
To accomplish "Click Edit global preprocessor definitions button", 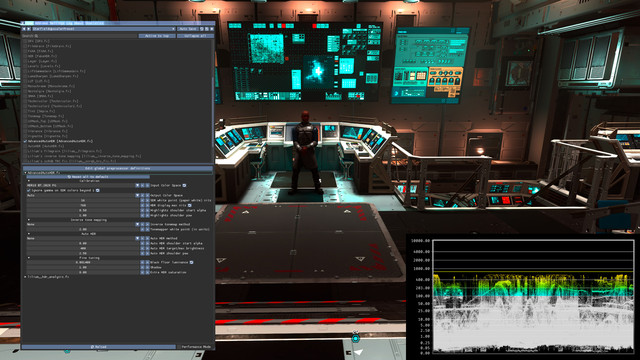I will [118, 168].
